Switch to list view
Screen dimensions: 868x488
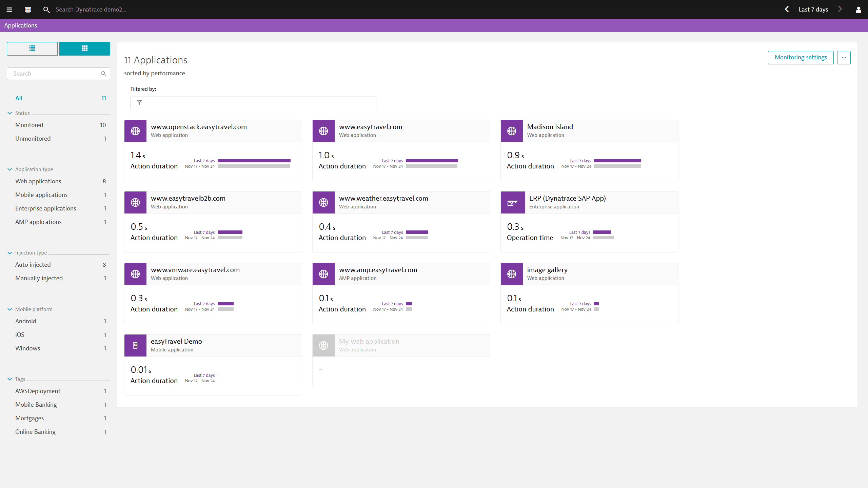[32, 48]
